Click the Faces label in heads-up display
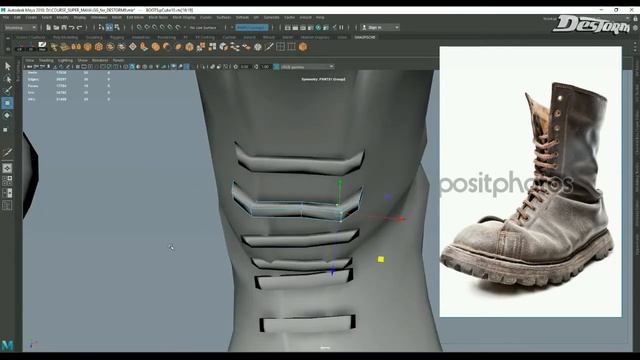 pyautogui.click(x=33, y=86)
